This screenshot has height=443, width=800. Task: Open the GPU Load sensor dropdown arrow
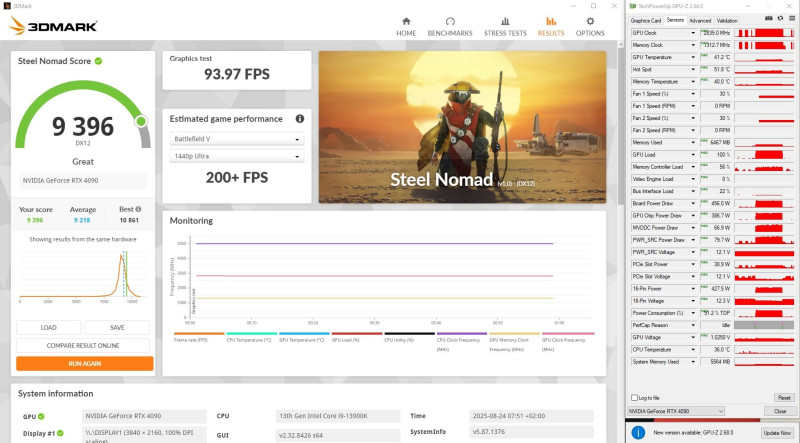pos(693,155)
